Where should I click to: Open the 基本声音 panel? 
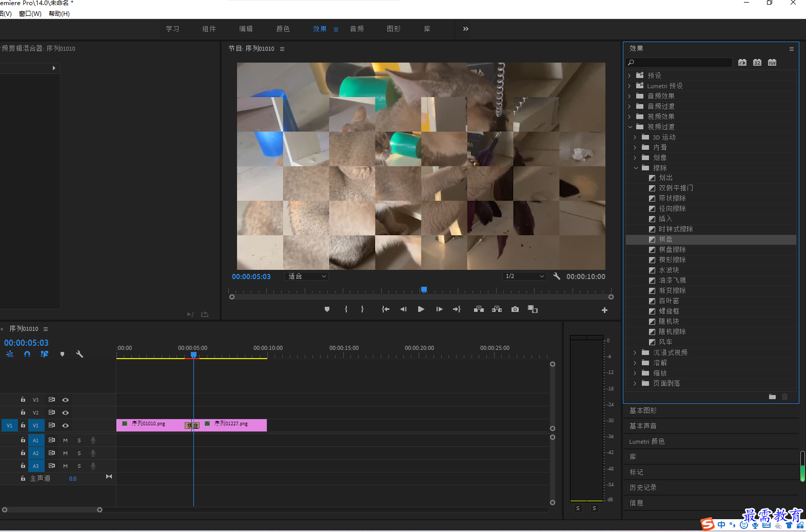tap(643, 426)
